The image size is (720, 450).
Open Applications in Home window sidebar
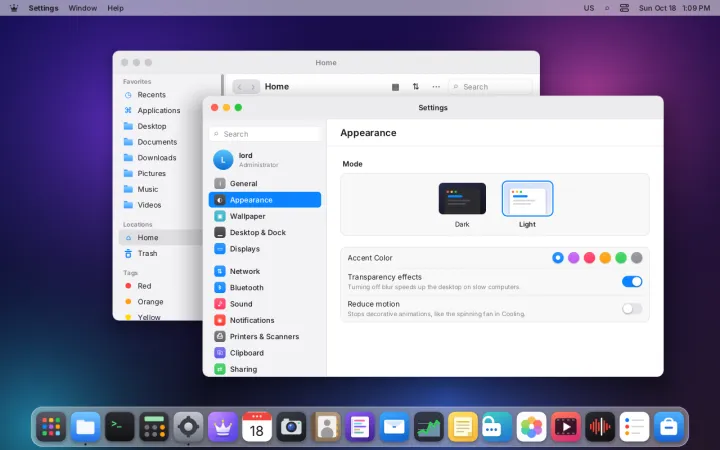[161, 110]
